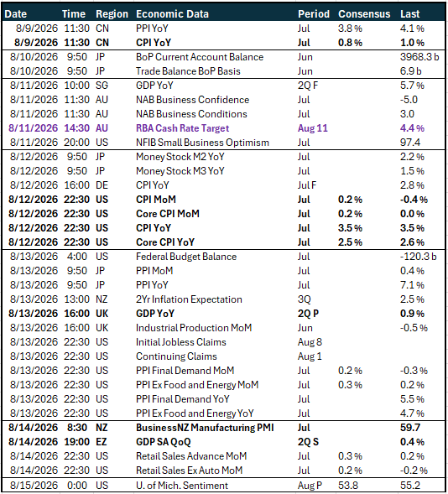Click the NFIB Small Business Optimism cell
This screenshot has height=494, width=448.
tap(202, 143)
